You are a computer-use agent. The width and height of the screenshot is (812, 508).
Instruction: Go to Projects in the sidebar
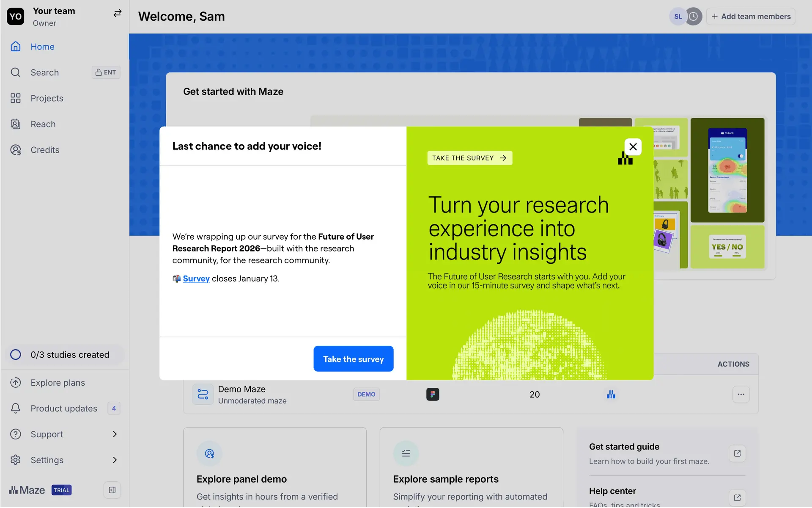tap(47, 98)
